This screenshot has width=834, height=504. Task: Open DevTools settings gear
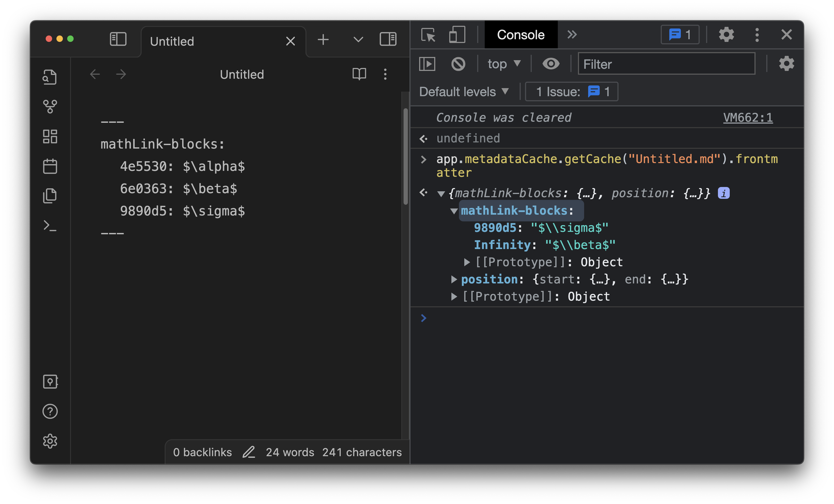point(726,35)
